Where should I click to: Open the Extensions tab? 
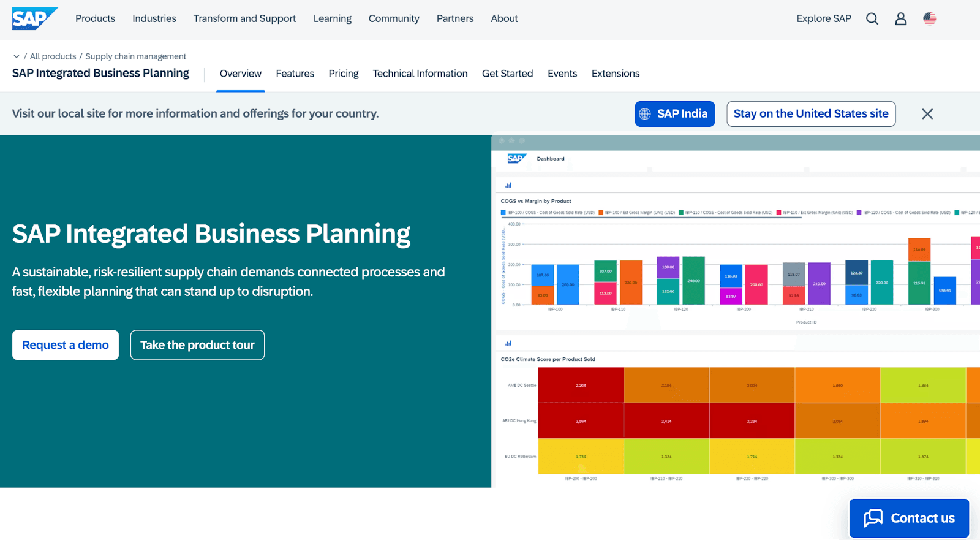(x=616, y=74)
